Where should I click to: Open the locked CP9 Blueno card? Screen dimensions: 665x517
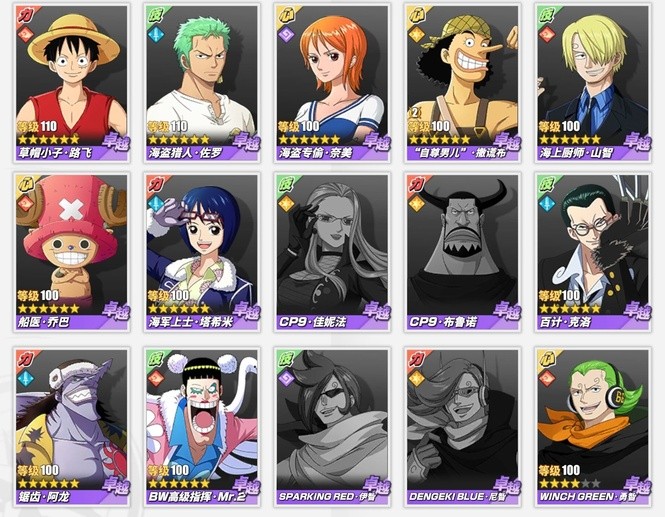(x=463, y=252)
